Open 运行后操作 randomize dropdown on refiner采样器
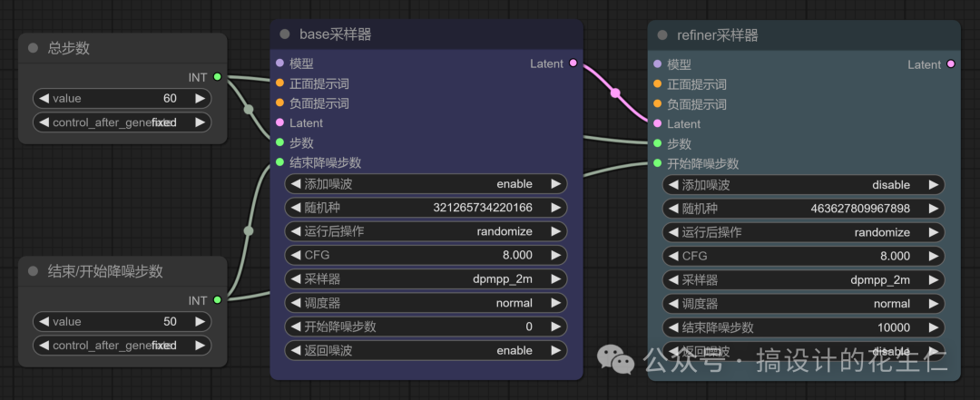Viewport: 980px width, 400px height. (x=804, y=232)
